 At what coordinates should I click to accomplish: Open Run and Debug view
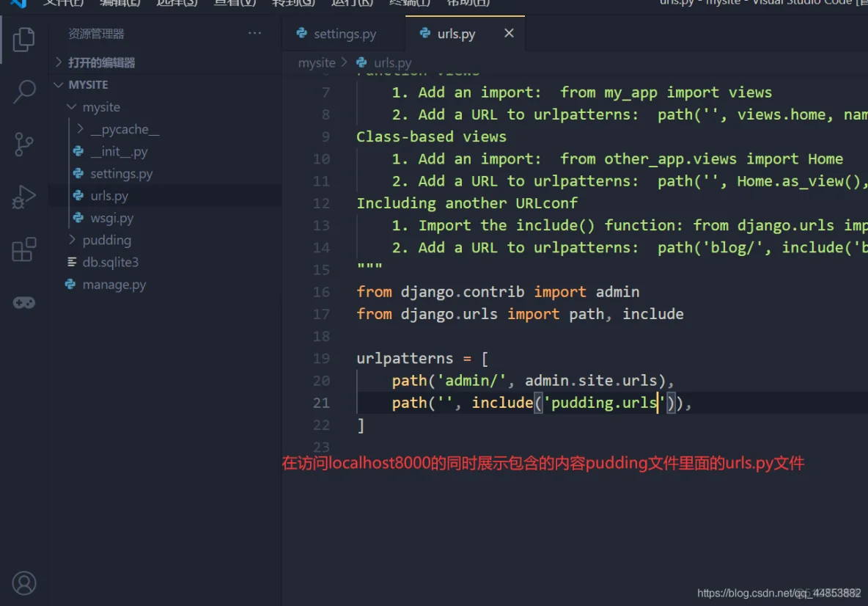point(23,197)
